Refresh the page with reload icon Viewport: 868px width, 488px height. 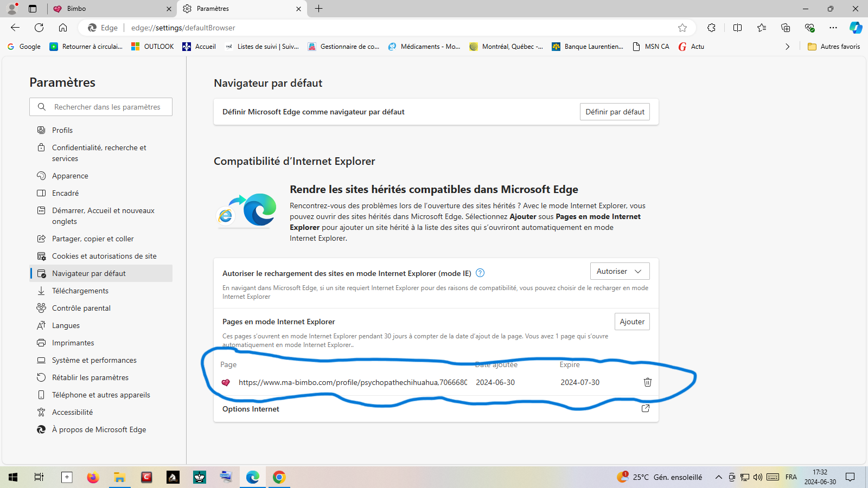coord(39,28)
